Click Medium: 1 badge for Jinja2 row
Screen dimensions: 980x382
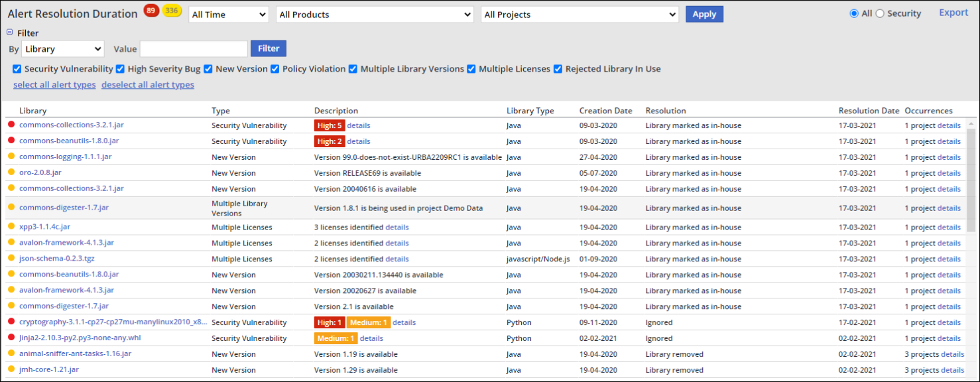pyautogui.click(x=336, y=338)
